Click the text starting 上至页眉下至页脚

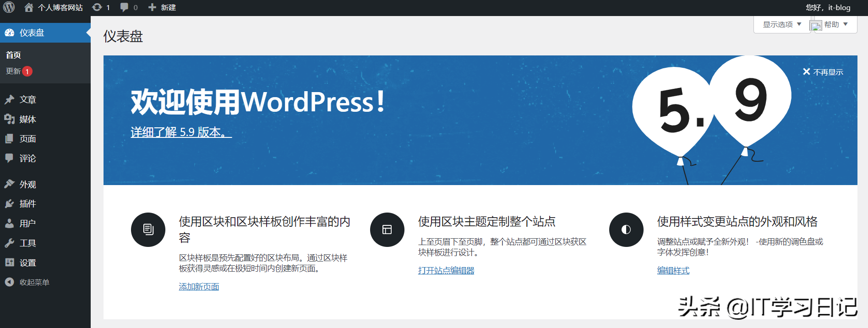click(502, 247)
